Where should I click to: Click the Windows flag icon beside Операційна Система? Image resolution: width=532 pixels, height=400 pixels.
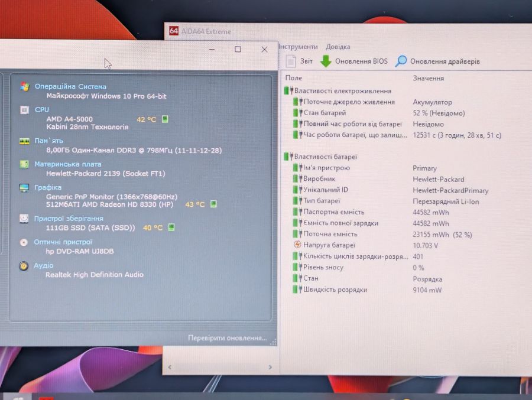(24, 86)
